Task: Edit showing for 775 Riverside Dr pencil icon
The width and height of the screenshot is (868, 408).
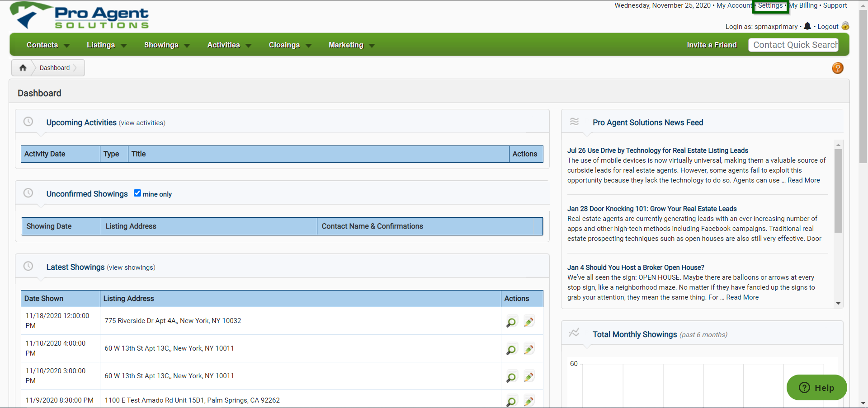Action: [x=528, y=321]
